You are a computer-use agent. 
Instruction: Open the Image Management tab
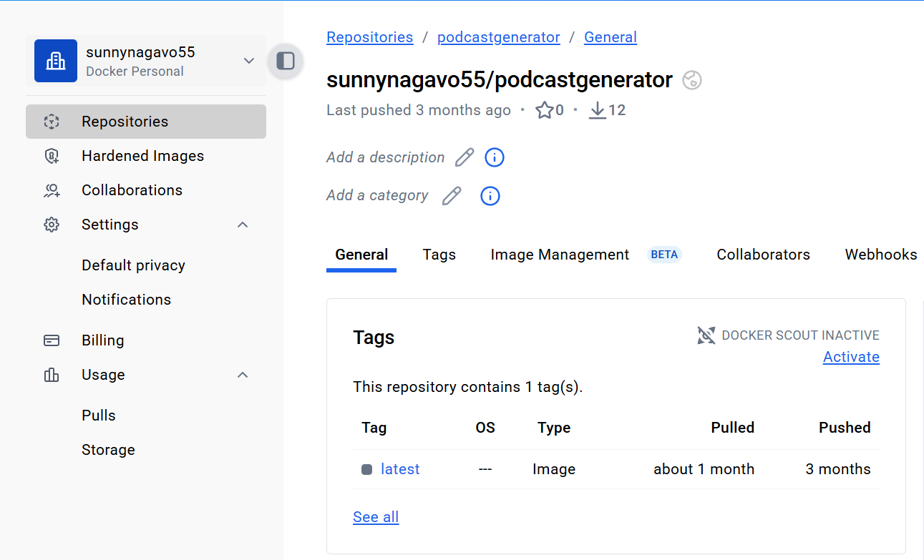click(560, 255)
